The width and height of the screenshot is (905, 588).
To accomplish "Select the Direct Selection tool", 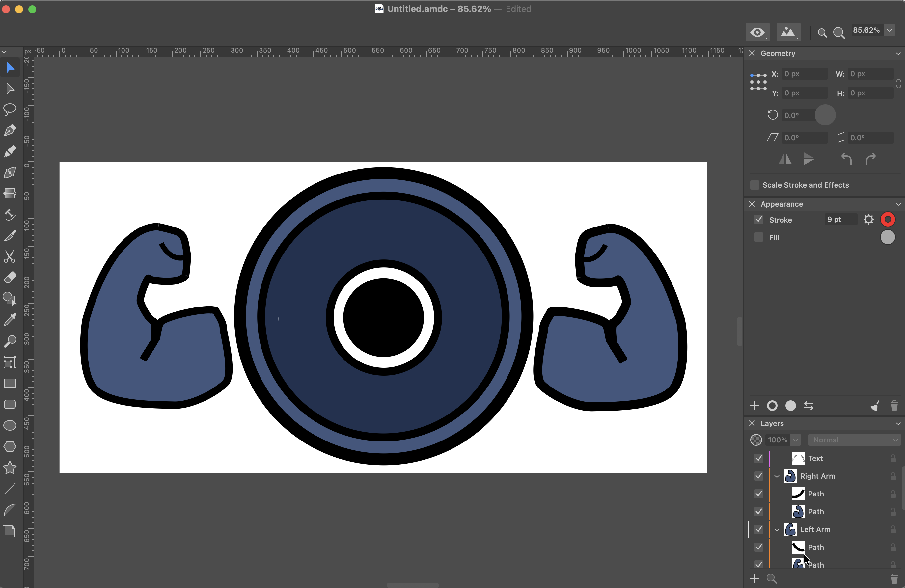I will (x=10, y=89).
